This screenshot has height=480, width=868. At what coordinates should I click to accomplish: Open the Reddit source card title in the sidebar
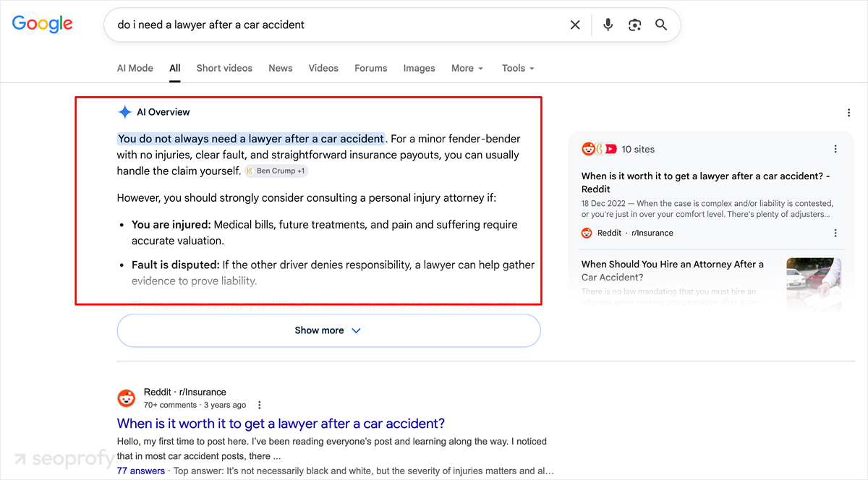point(706,182)
